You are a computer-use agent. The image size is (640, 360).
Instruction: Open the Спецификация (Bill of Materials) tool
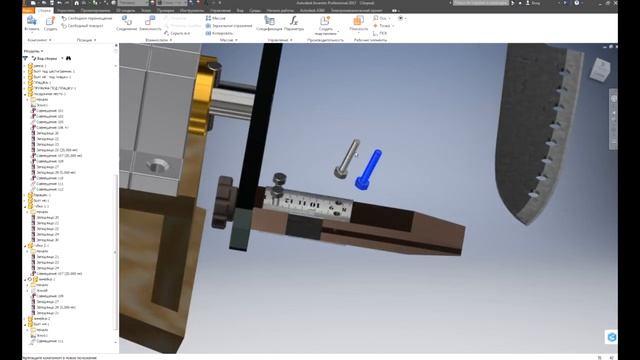pyautogui.click(x=269, y=23)
